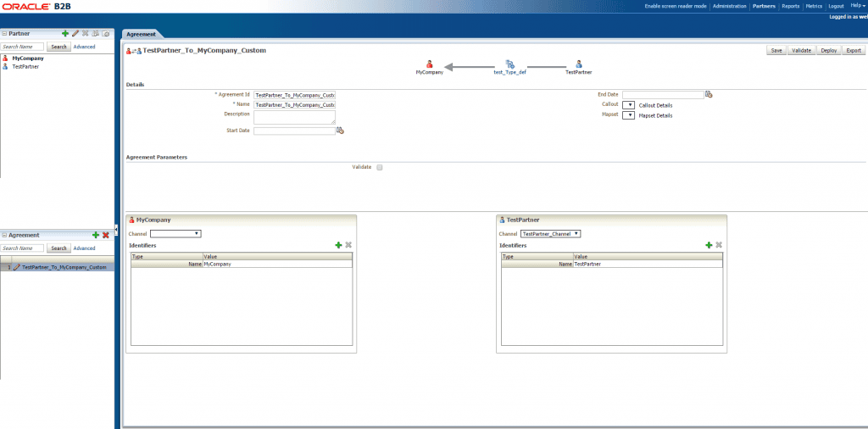Add a new partner with green plus
This screenshot has height=429, width=868.
click(65, 34)
